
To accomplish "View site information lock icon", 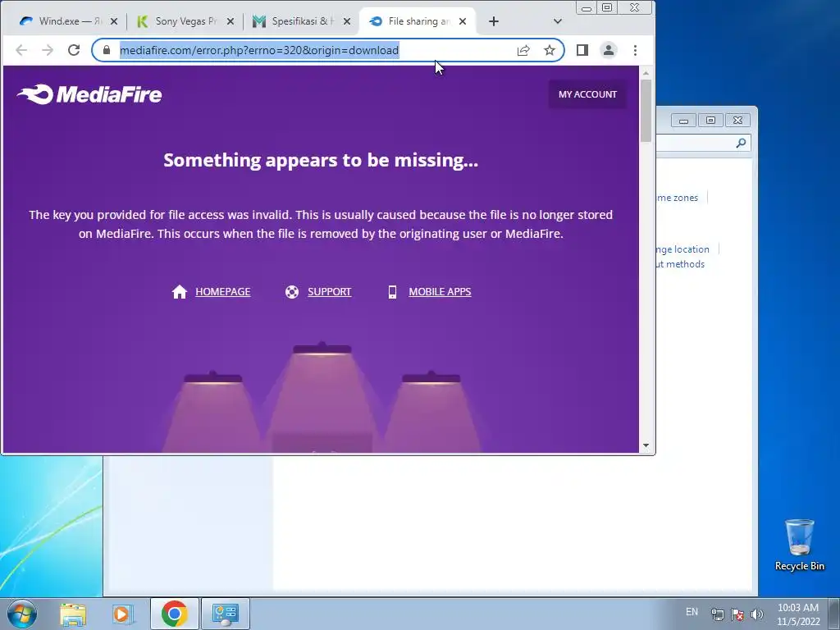I will [107, 50].
